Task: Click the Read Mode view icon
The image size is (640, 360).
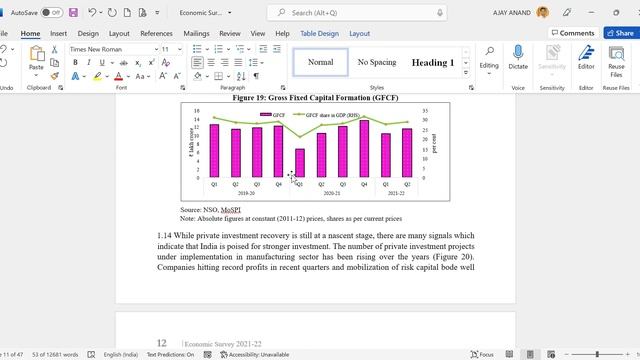Action: point(509,354)
